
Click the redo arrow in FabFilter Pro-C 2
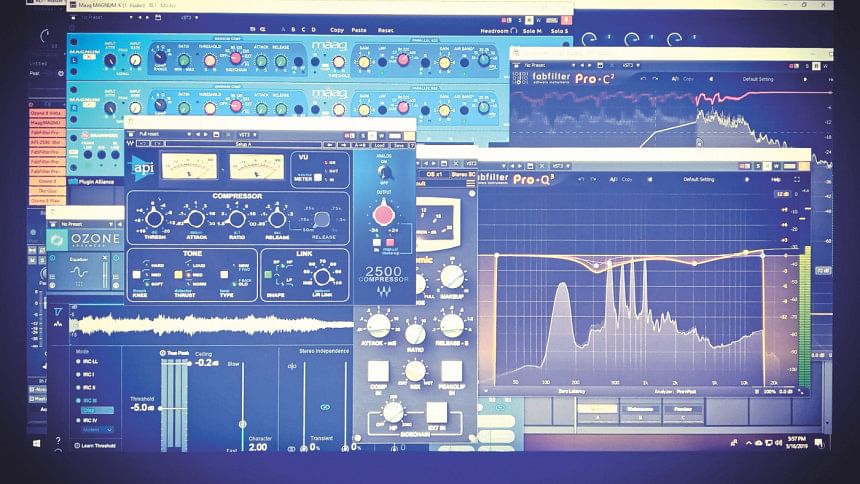pyautogui.click(x=656, y=79)
